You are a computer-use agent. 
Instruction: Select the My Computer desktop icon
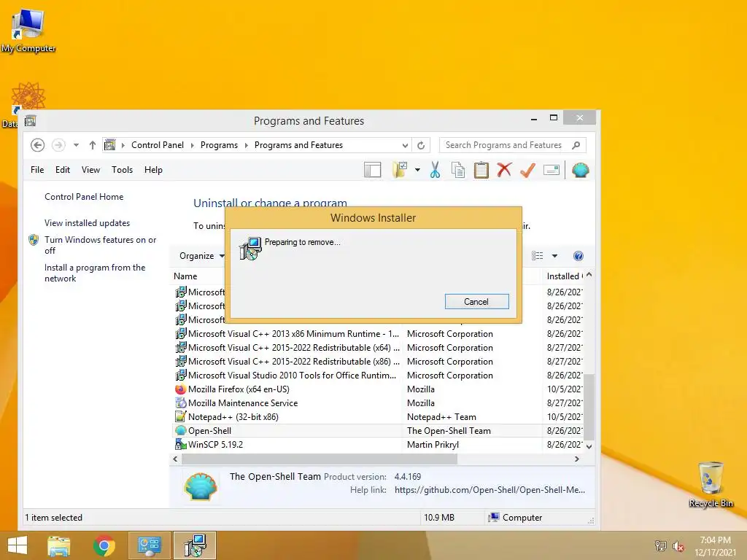coord(28,31)
